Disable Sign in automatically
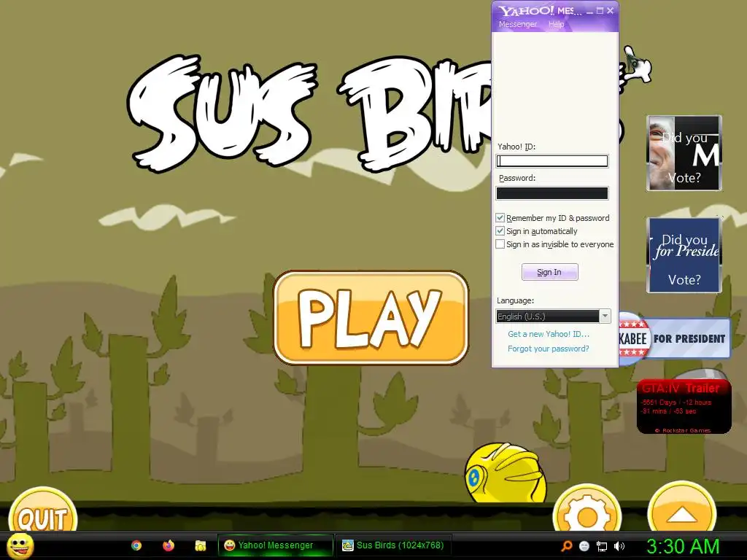Screen dimensions: 747x560 click(500, 231)
